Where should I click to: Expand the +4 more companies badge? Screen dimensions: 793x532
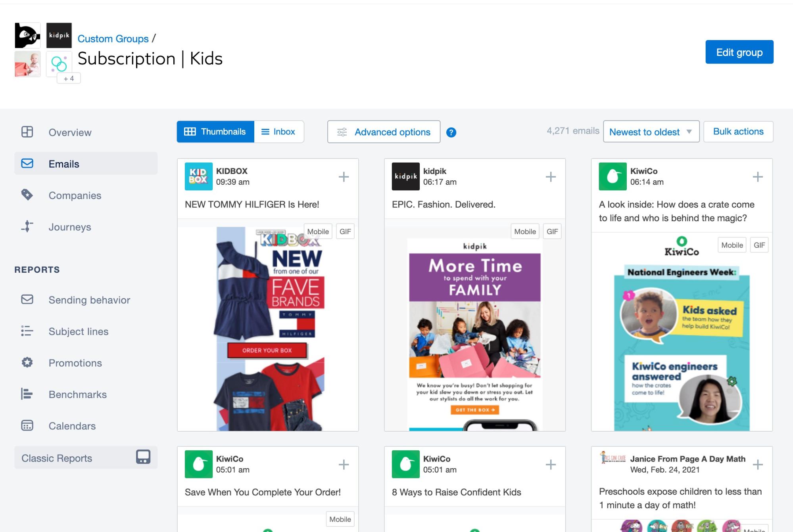(x=69, y=78)
